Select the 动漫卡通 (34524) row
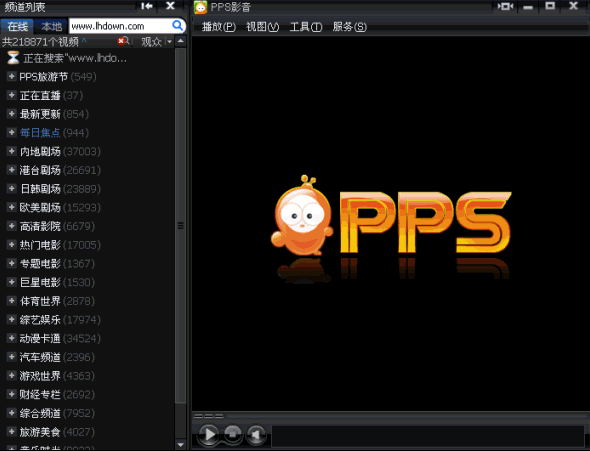The image size is (590, 451). pyautogui.click(x=88, y=338)
